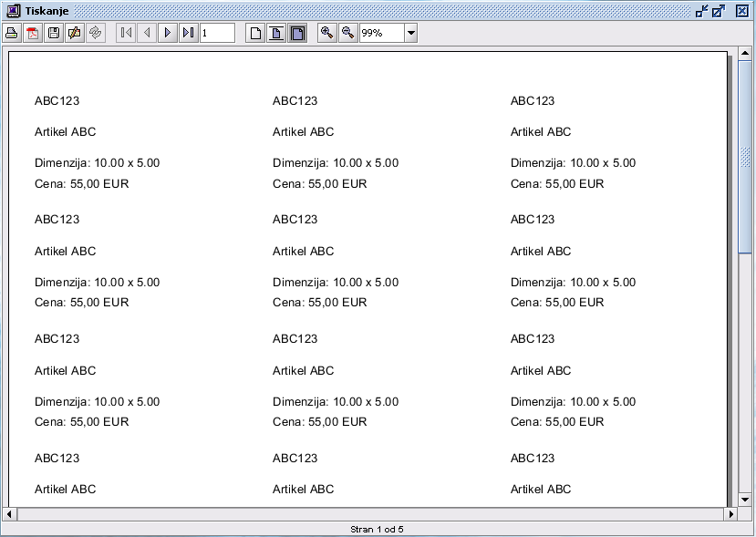Click the page number input field
This screenshot has height=537, width=756.
[x=217, y=33]
